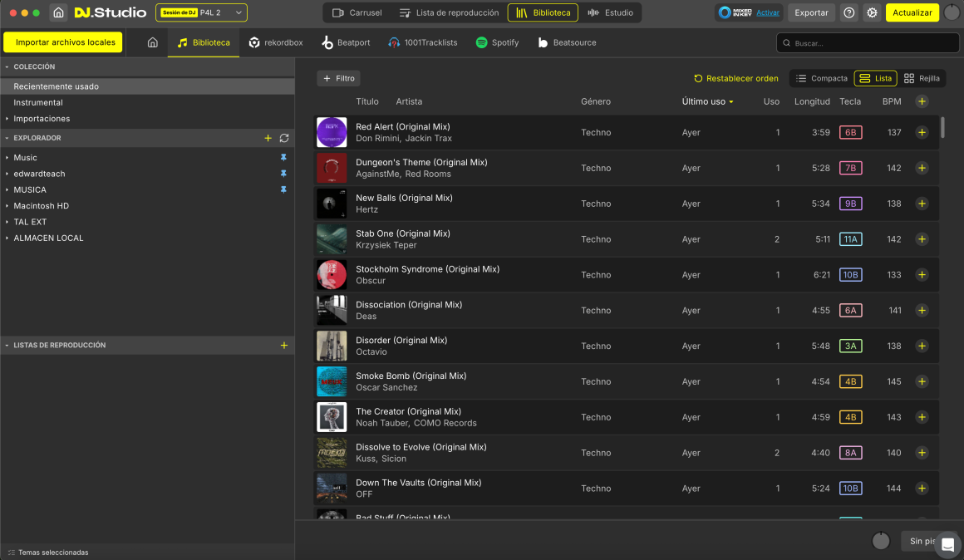Add Dissociation track with plus icon
This screenshot has width=964, height=560.
922,311
